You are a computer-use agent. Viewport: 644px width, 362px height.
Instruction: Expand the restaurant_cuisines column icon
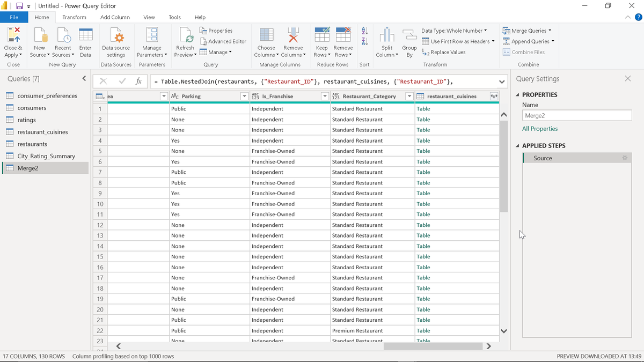[x=494, y=97]
